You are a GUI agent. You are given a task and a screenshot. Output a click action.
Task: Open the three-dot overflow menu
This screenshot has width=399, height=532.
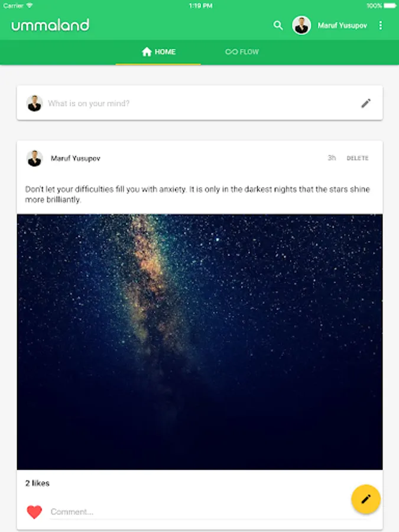tap(381, 25)
